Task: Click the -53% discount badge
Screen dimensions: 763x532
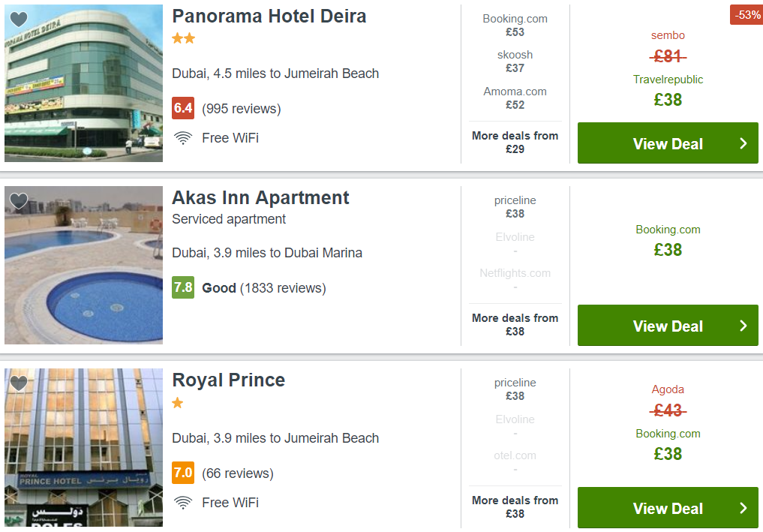Action: 746,15
